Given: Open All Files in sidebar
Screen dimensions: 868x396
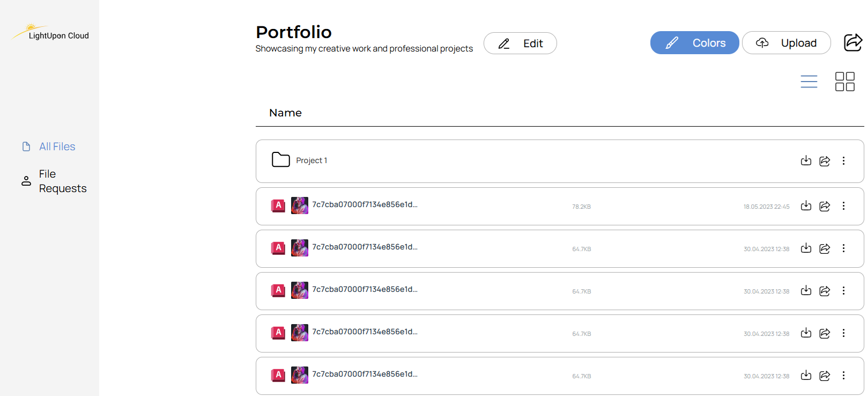Looking at the screenshot, I should click(x=57, y=146).
